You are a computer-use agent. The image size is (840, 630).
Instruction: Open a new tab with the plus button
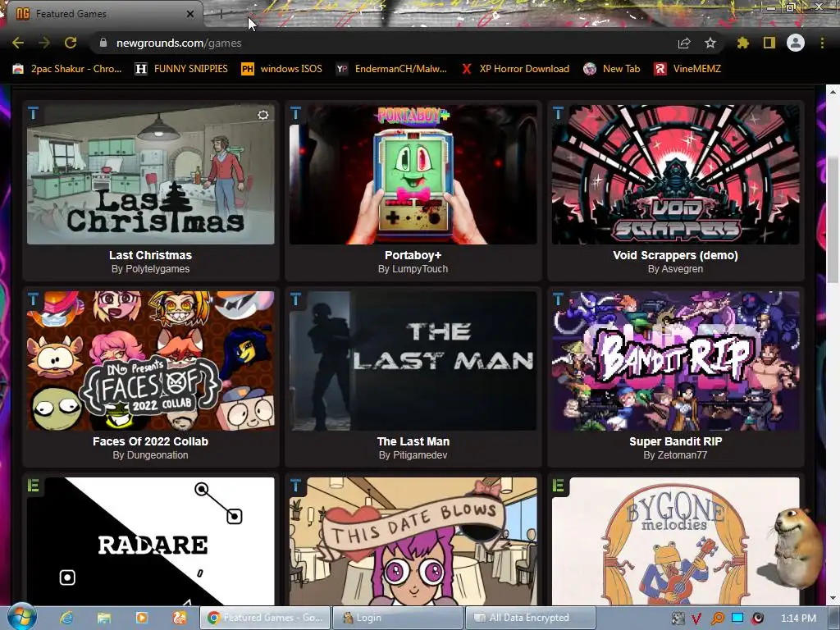(221, 14)
